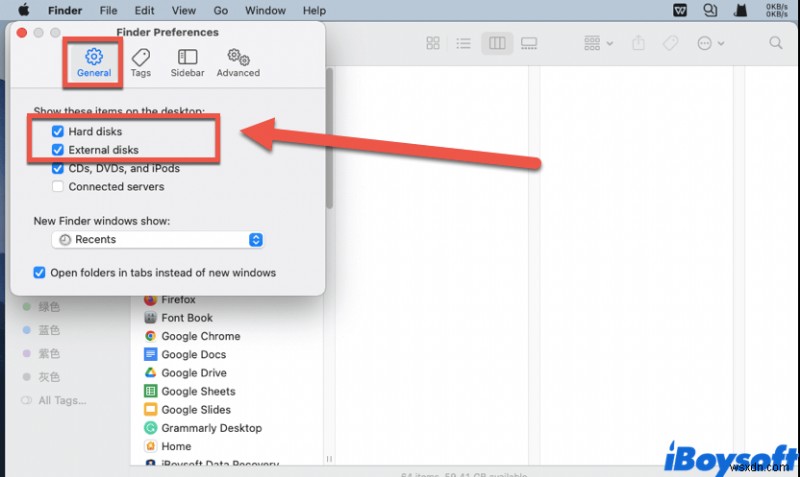Open the Go menu
The width and height of the screenshot is (800, 477).
220,10
